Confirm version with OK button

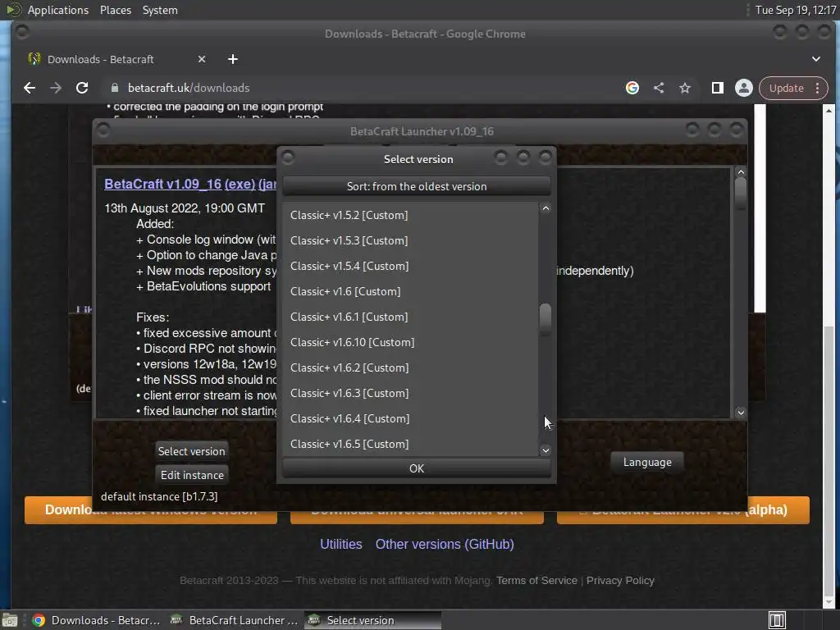[x=416, y=468]
